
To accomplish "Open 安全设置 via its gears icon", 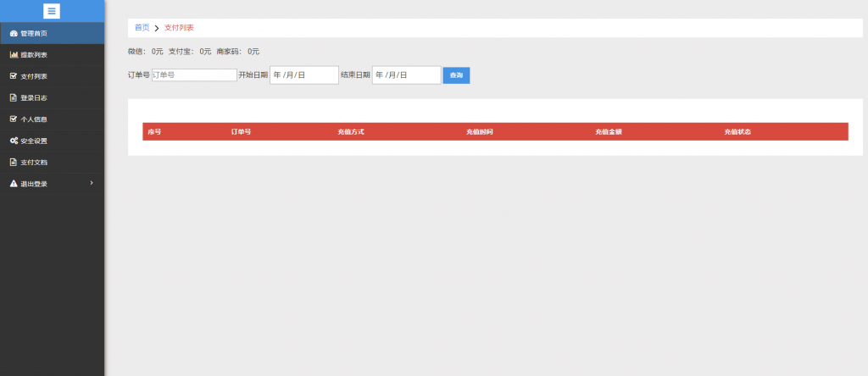I will 14,141.
